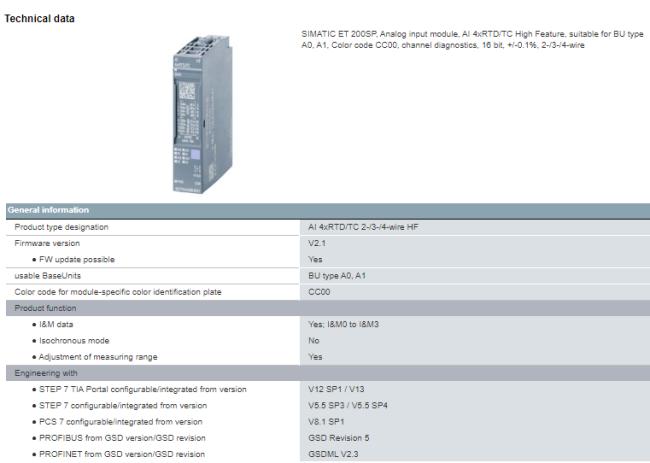Select the AI 4xRTD/TC 2-/3-/4-wire HF value

[x=363, y=227]
